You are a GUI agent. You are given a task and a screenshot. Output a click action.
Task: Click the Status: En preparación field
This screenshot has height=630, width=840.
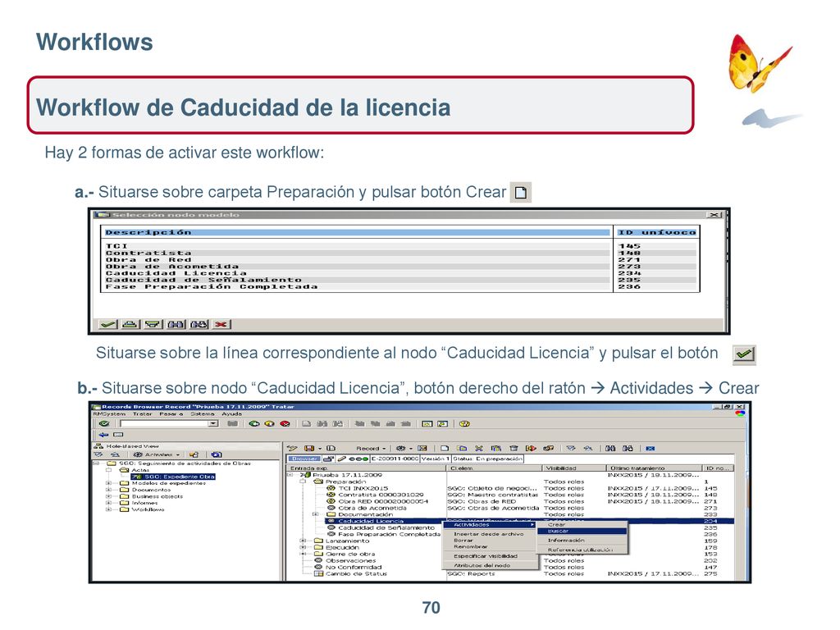[x=487, y=459]
